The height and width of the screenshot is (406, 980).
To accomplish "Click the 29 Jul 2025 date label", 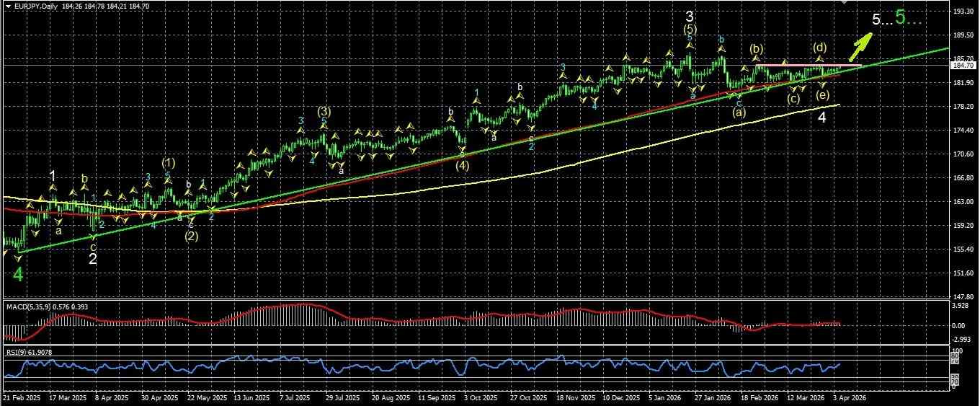I will point(342,397).
